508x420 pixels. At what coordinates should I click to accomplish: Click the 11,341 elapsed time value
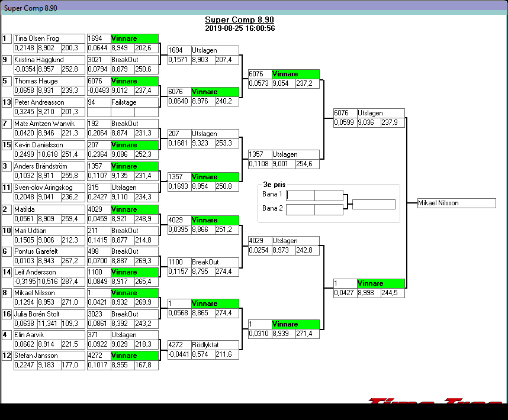tap(49, 324)
